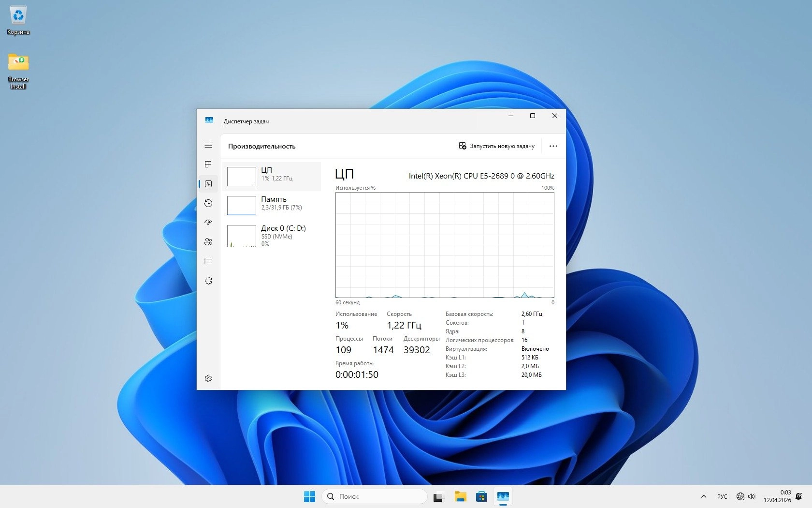The image size is (812, 508).
Task: Open the Services page icon
Action: pyautogui.click(x=208, y=281)
